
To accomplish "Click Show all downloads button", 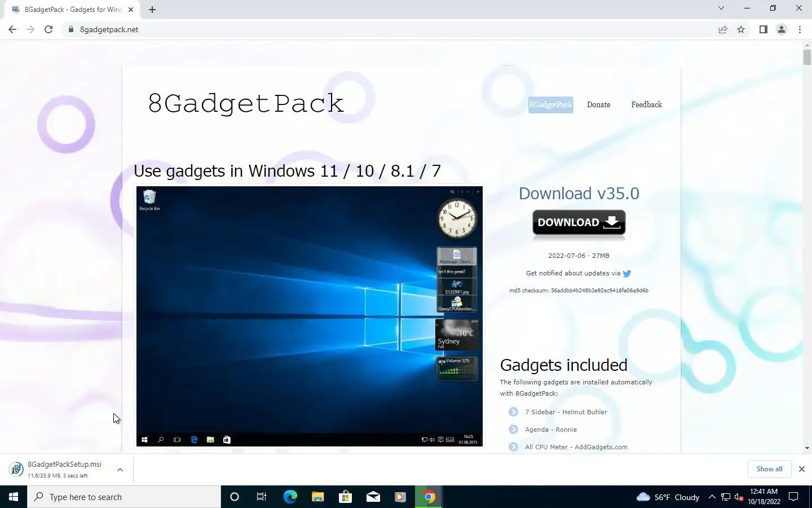I will 769,469.
